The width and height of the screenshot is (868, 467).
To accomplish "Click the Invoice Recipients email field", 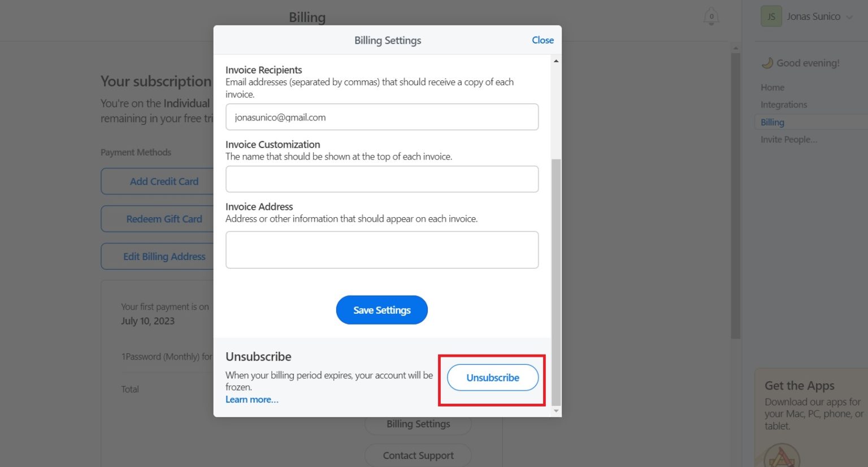I will tap(381, 117).
